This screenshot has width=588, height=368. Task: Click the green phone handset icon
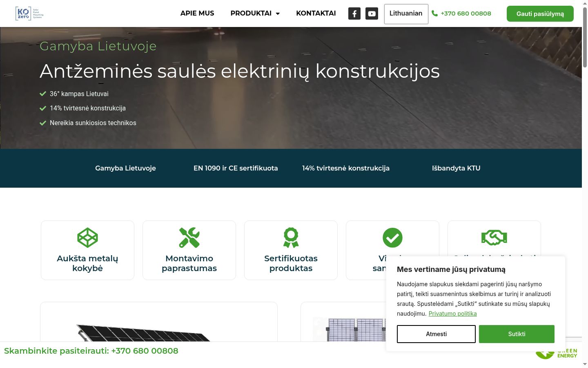coord(434,13)
